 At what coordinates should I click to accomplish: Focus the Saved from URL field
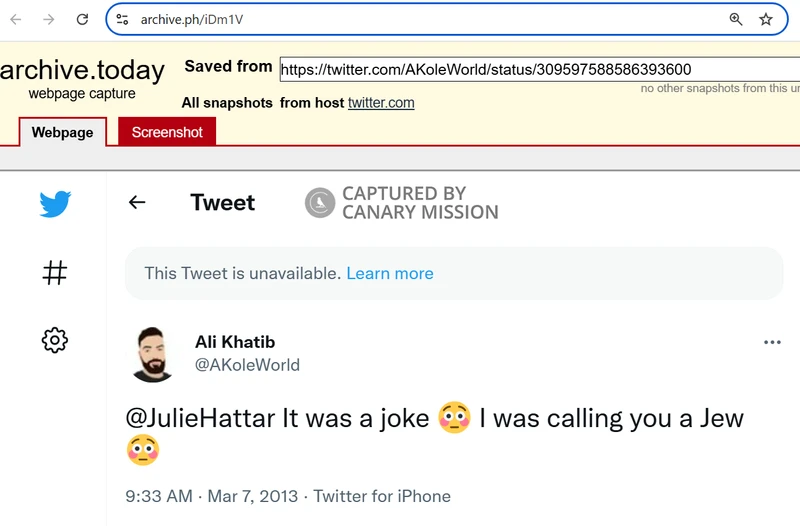(540, 69)
